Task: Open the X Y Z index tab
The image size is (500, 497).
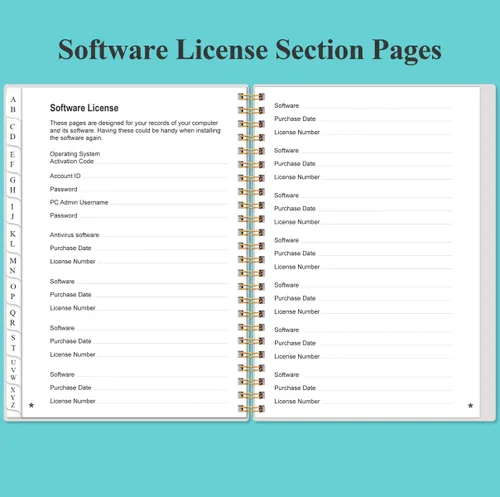Action: pos(13,397)
